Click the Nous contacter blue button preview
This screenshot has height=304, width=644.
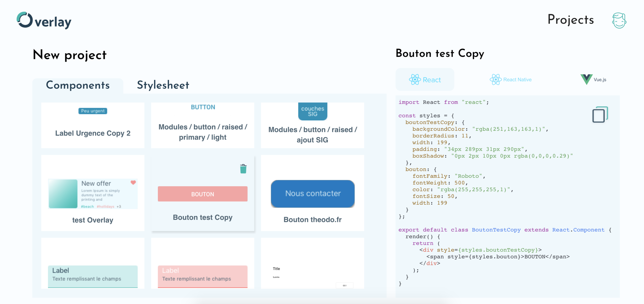pos(313,193)
